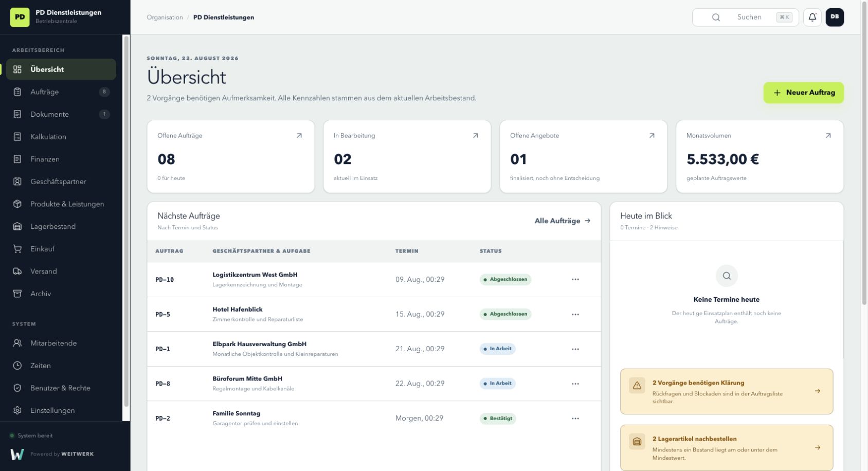Image resolution: width=868 pixels, height=471 pixels.
Task: Click the Organisation breadcrumb link
Action: point(165,17)
